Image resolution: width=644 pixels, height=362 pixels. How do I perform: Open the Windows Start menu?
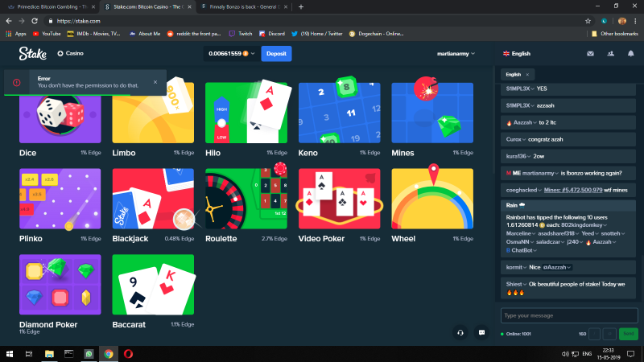click(10, 354)
